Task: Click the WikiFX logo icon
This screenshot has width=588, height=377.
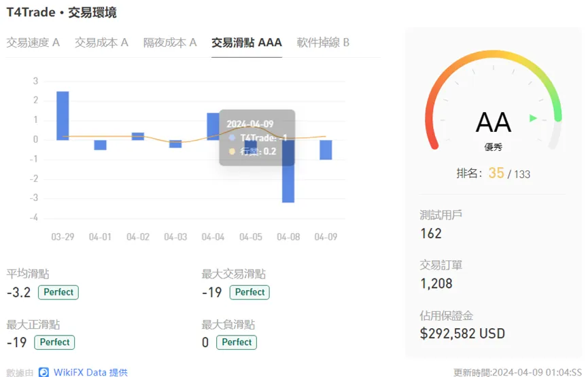Action: click(x=44, y=372)
